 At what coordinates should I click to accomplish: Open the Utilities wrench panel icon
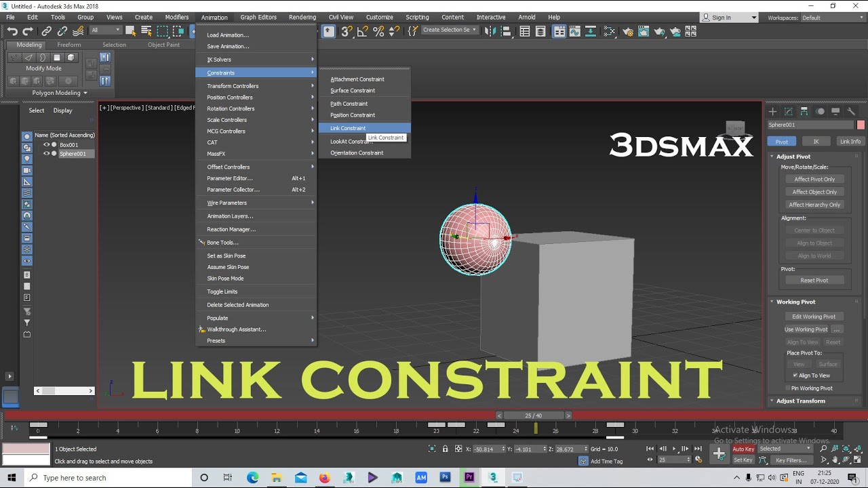852,111
